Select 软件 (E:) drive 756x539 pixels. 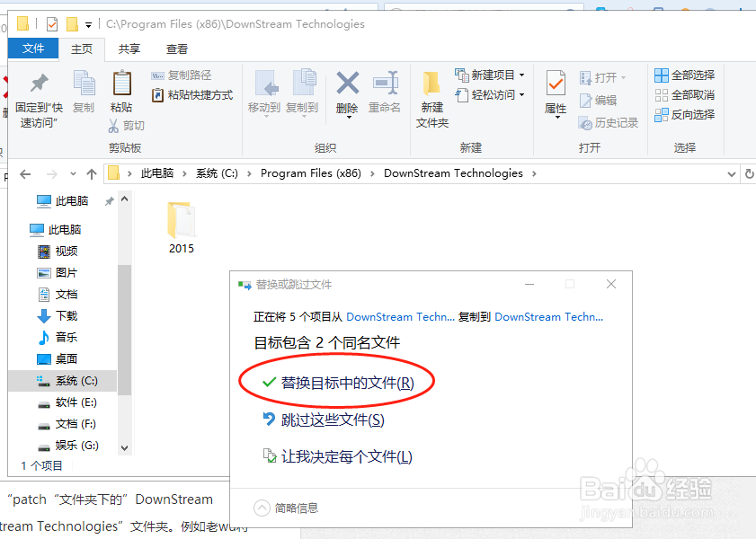pyautogui.click(x=67, y=402)
